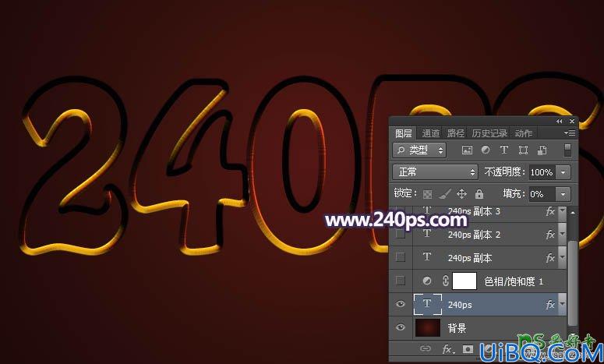The height and width of the screenshot is (364, 604).
Task: Click the adjustment icon of 色相/饱和度 1 layer
Action: pos(427,281)
